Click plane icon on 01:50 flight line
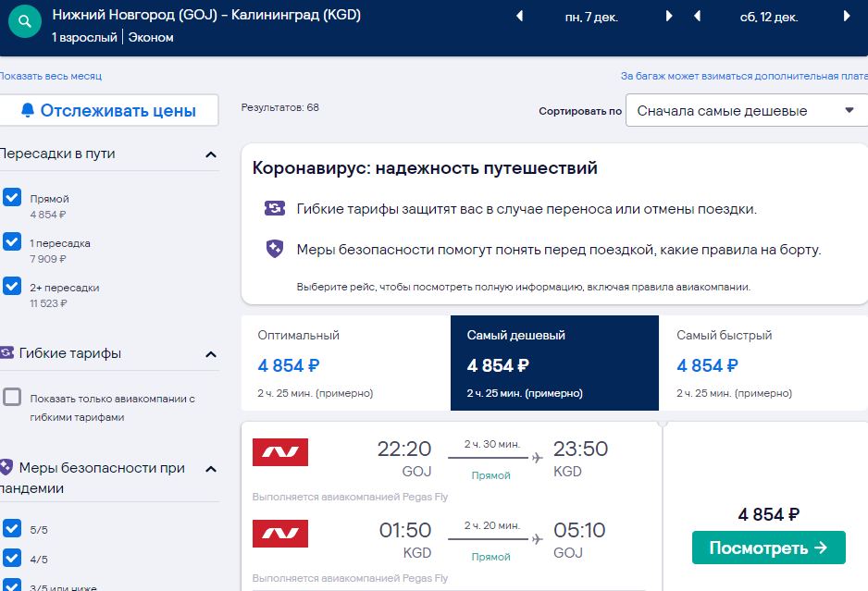The width and height of the screenshot is (868, 591). (537, 539)
